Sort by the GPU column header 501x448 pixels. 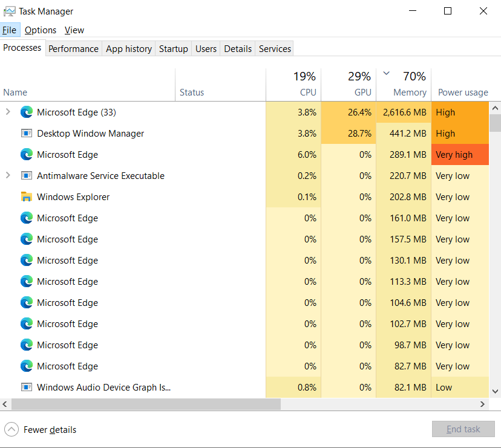click(349, 85)
